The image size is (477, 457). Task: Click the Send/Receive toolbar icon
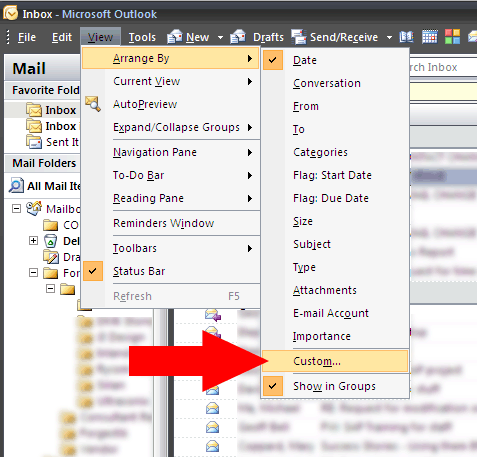(x=299, y=37)
